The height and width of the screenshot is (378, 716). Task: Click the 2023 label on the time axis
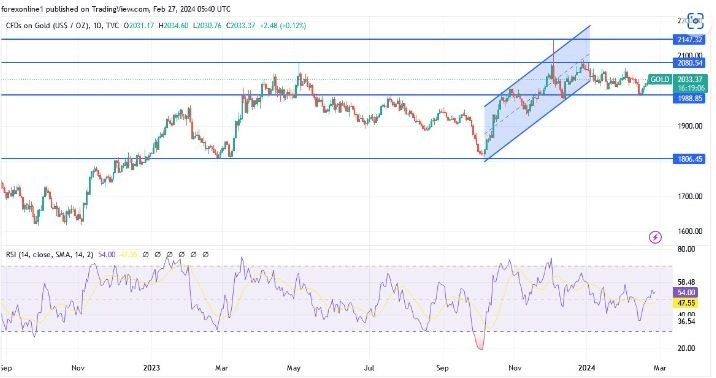[152, 368]
